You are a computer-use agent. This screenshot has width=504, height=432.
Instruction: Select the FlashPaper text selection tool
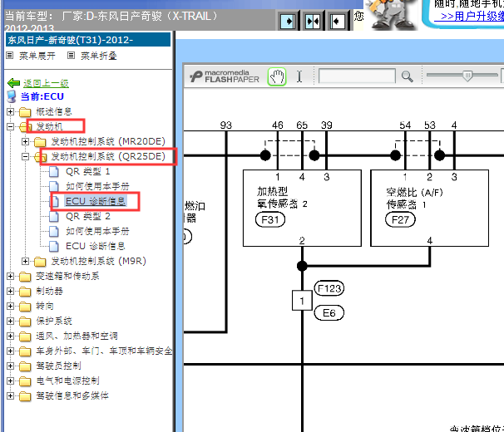[x=299, y=76]
